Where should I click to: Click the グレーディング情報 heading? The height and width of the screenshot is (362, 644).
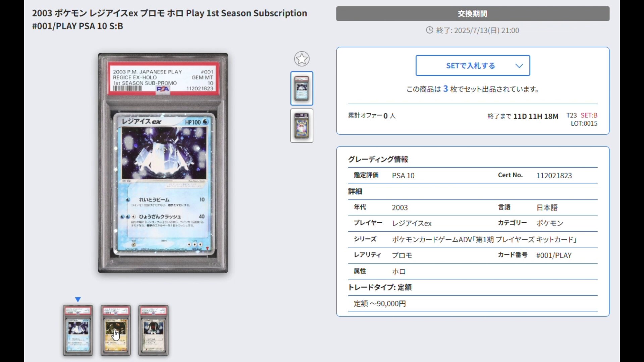(378, 160)
